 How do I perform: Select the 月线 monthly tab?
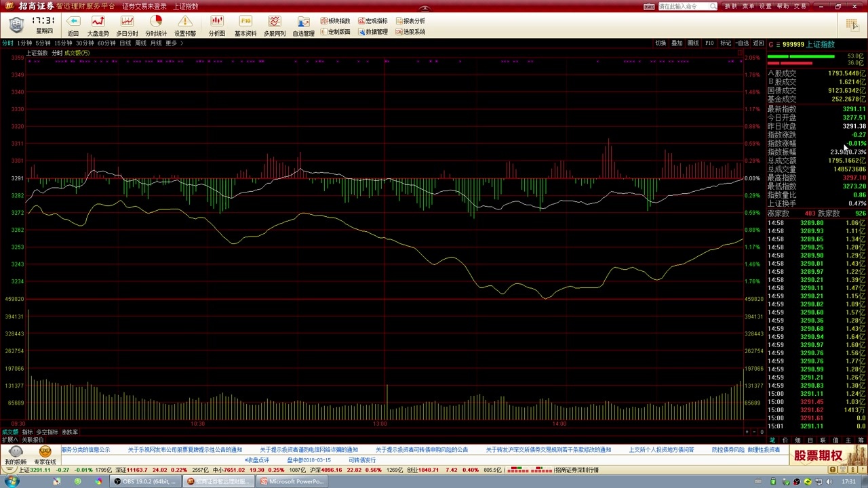pyautogui.click(x=157, y=43)
